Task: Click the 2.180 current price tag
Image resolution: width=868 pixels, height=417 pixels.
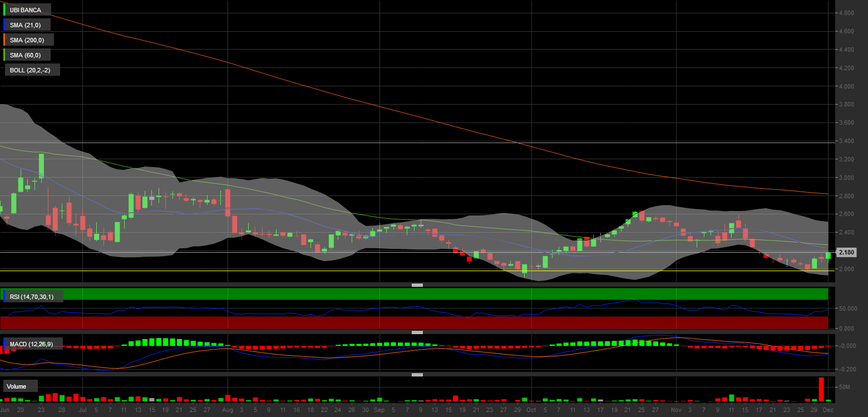Action: click(846, 252)
